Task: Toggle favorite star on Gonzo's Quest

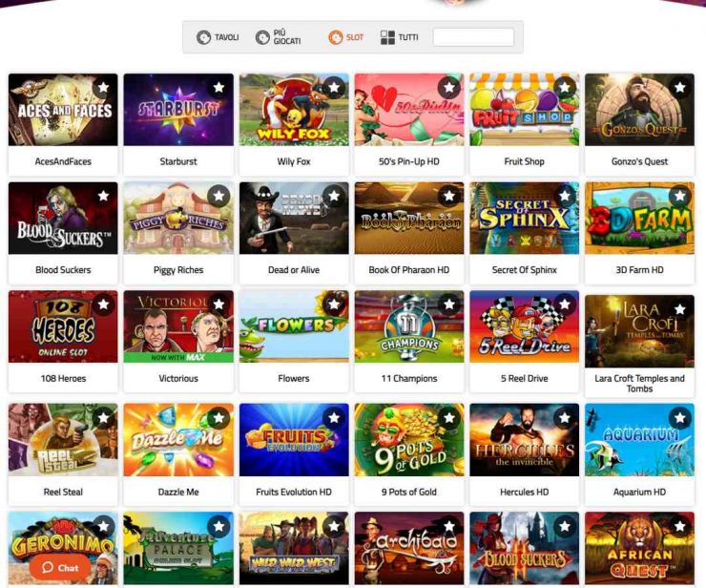Action: click(680, 87)
